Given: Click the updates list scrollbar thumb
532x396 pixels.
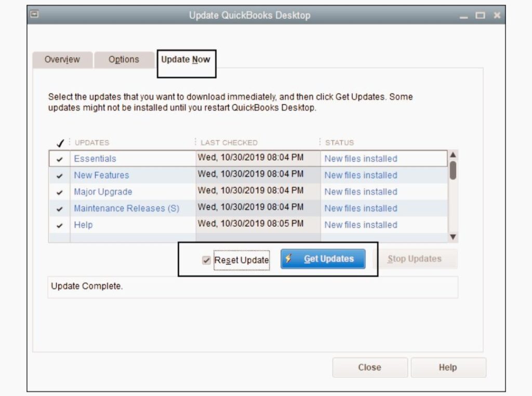Looking at the screenshot, I should point(453,170).
